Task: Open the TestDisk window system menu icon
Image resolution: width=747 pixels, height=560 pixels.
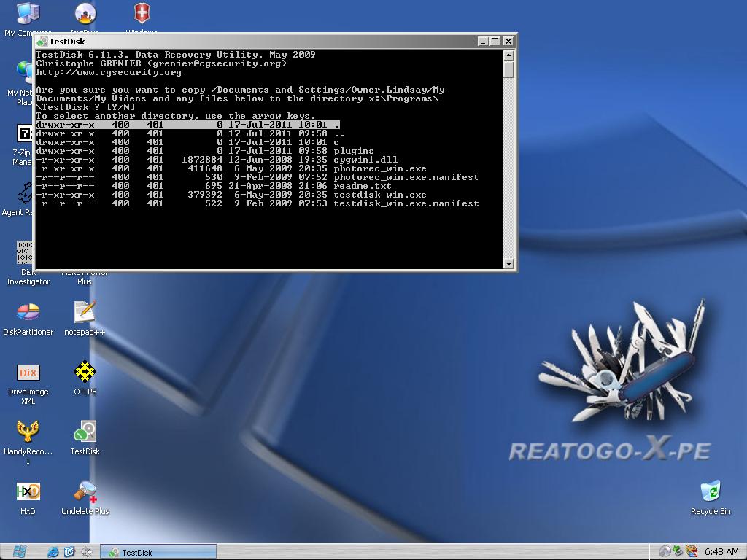Action: [42, 42]
